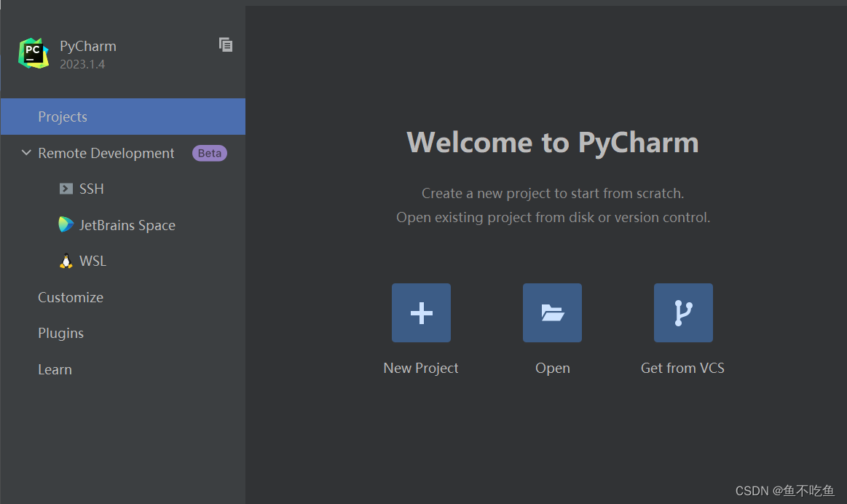Click the Get from VCS label
The height and width of the screenshot is (504, 847).
pyautogui.click(x=683, y=369)
